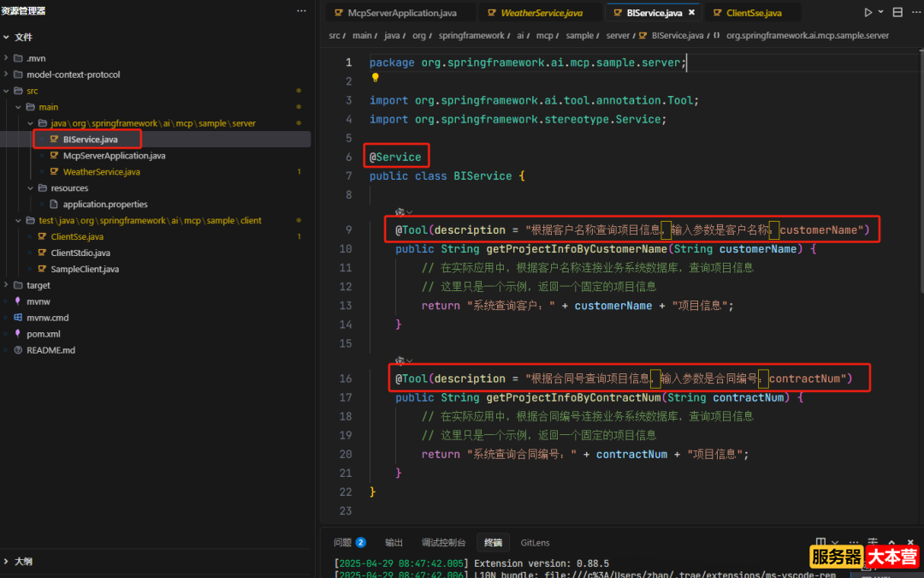Screen dimensions: 924x578
Task: Click the sample breadcrumb segment
Action: click(579, 35)
